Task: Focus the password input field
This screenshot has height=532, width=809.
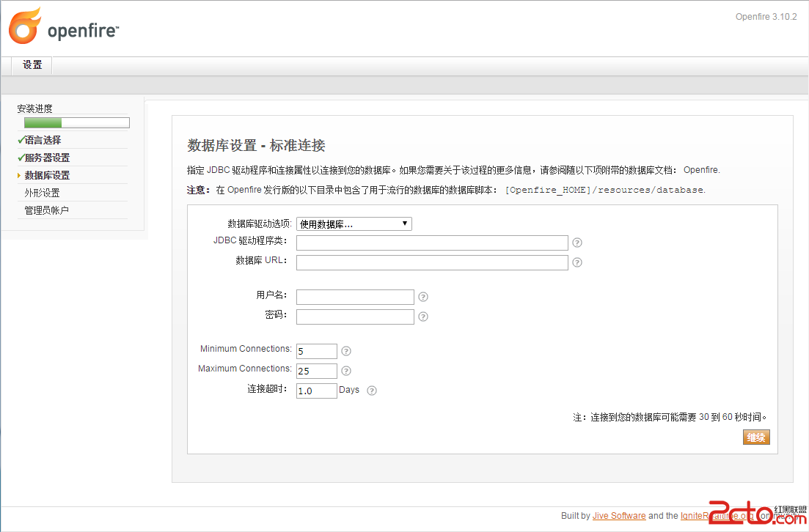Action: point(355,317)
